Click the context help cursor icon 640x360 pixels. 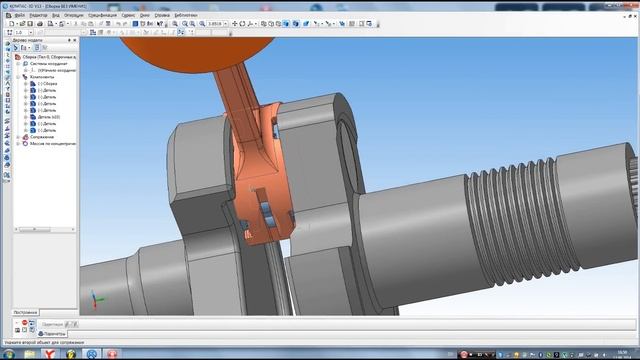click(160, 24)
